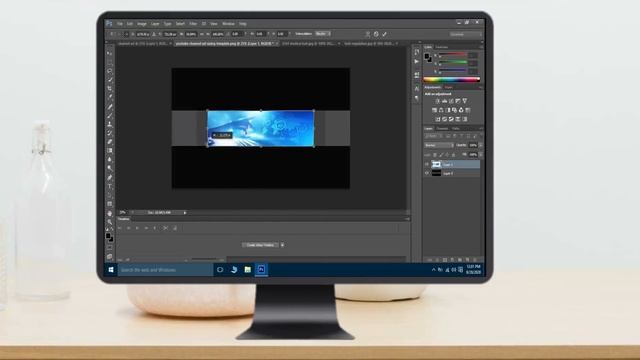The image size is (640, 360).
Task: Switch to the Swatches panel tab
Action: pyautogui.click(x=442, y=47)
